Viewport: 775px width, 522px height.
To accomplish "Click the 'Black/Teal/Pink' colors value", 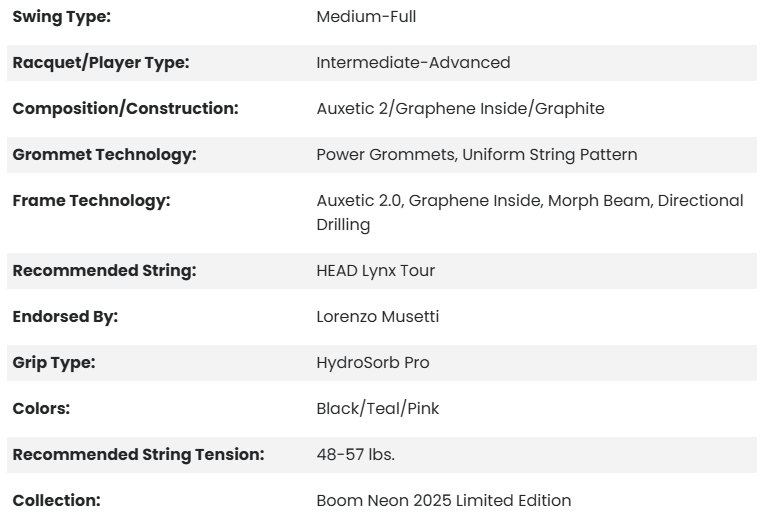I will (377, 409).
